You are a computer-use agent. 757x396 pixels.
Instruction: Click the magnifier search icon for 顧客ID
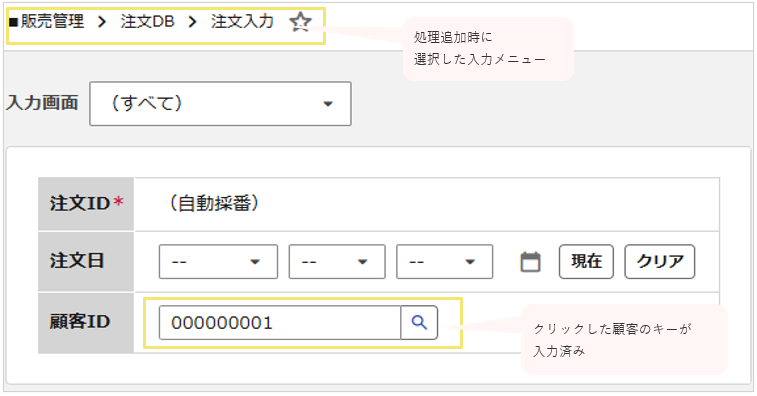click(x=419, y=323)
